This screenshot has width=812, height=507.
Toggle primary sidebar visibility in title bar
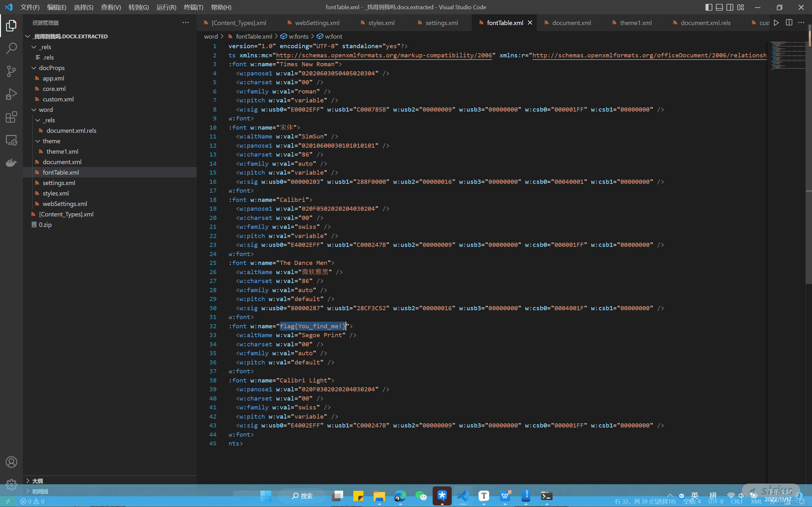(x=709, y=7)
